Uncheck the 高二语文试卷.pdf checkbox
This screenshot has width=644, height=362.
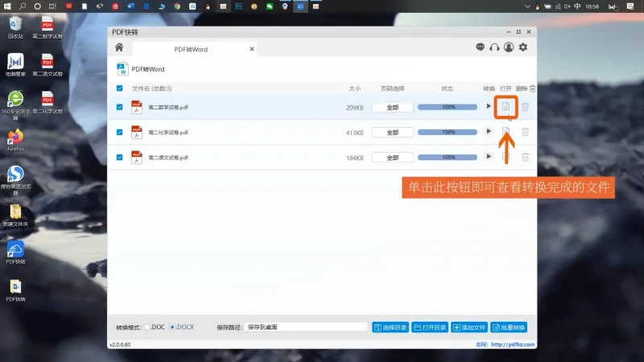(x=119, y=157)
